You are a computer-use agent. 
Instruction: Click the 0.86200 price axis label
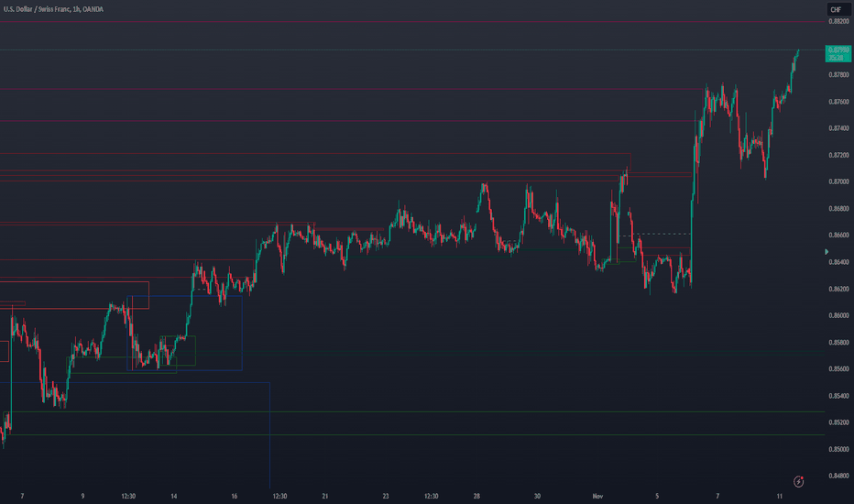click(x=838, y=289)
